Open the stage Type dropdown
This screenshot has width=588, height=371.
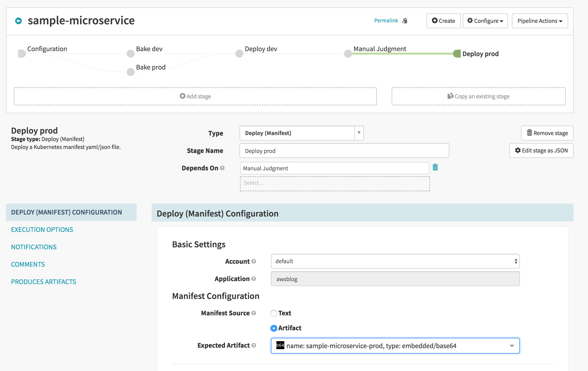301,133
